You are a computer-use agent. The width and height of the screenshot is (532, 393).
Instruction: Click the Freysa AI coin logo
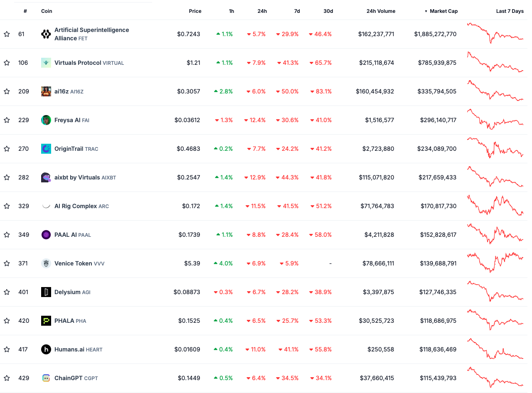[x=46, y=120]
